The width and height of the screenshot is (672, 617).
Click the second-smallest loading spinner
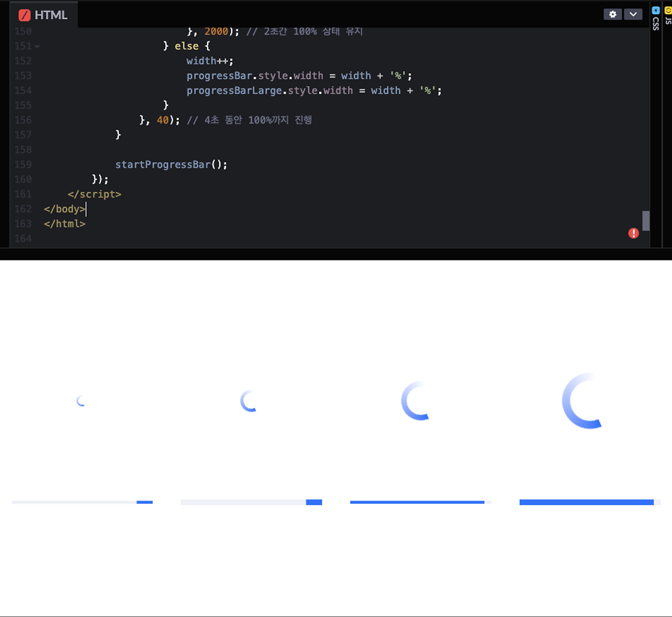pos(249,401)
